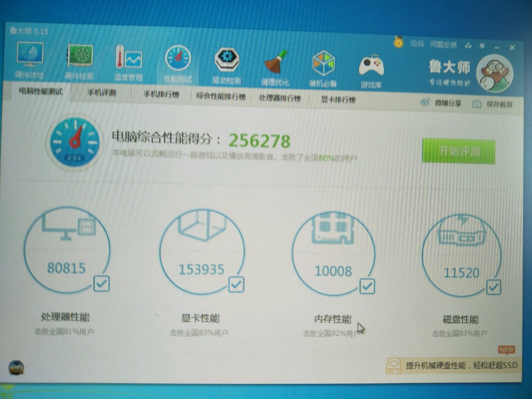
Task: Open the 显卡排行榜 tab
Action: tap(338, 100)
